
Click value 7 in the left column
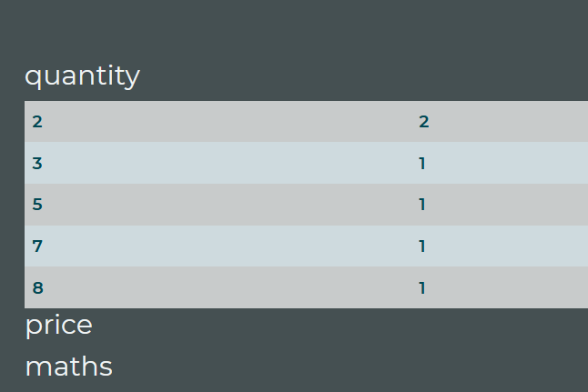click(x=37, y=246)
